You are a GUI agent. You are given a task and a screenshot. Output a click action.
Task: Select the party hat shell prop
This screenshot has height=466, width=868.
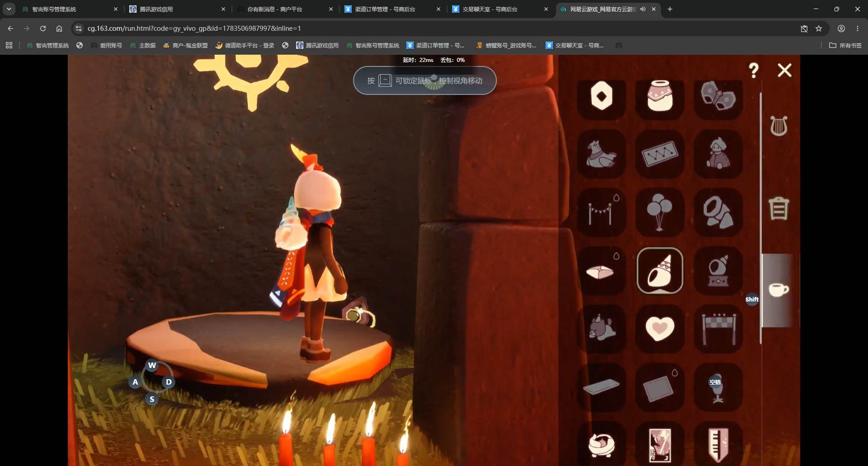click(x=660, y=271)
